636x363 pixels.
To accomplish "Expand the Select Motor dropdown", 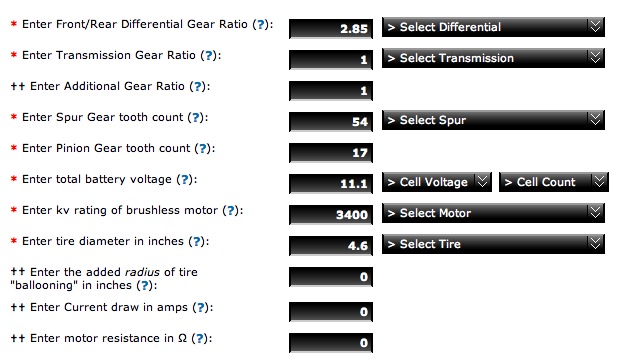I will point(493,213).
